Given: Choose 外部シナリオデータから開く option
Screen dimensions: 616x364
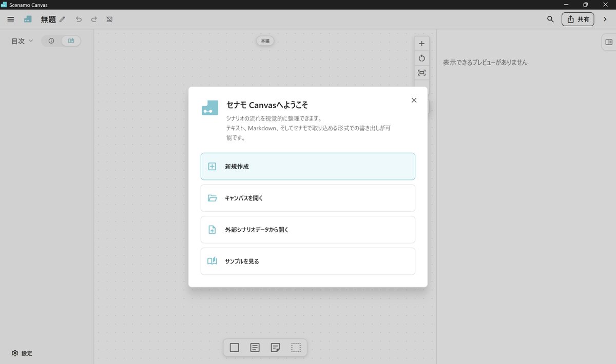Looking at the screenshot, I should 308,230.
